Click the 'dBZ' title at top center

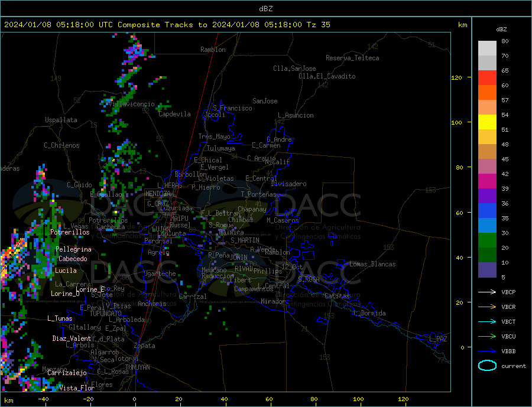(x=265, y=9)
